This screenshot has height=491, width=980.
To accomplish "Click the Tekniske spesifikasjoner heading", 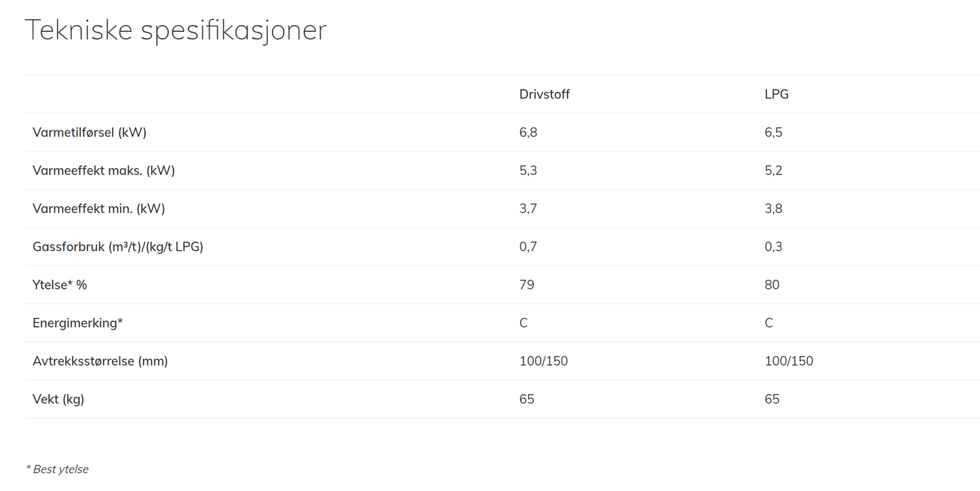I will (176, 31).
